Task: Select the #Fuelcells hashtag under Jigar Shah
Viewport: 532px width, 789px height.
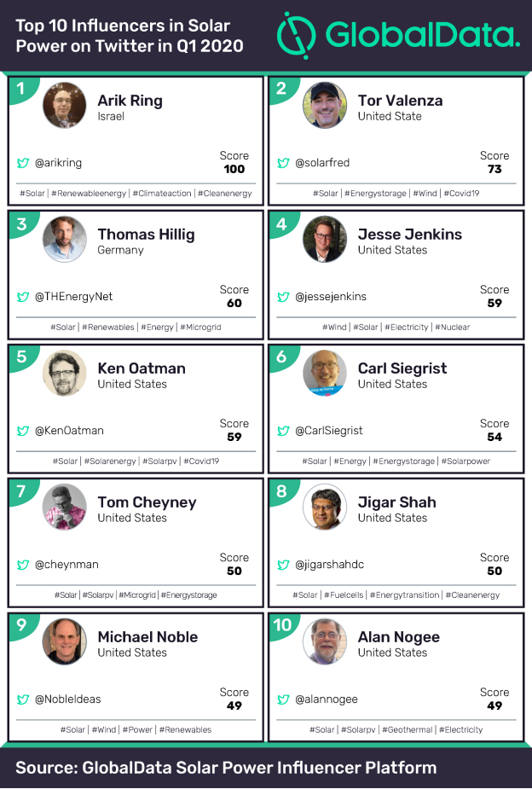Action: [x=343, y=595]
